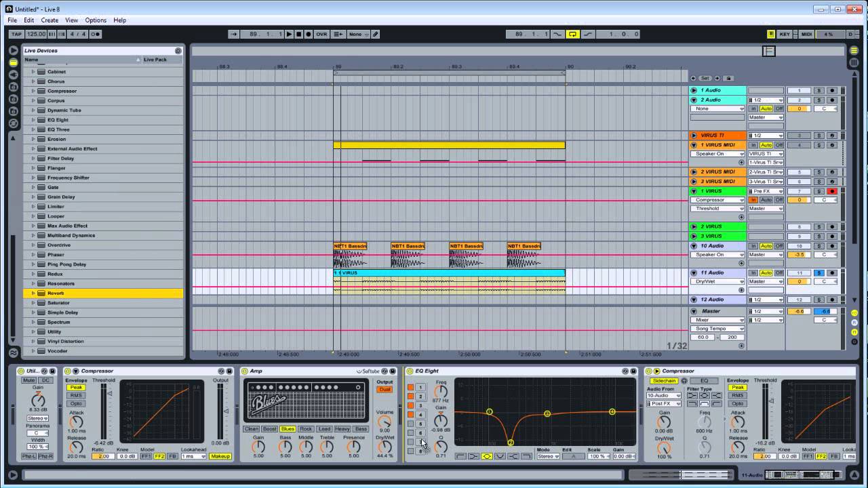
Task: Click the TAP tempo button
Action: [x=17, y=34]
